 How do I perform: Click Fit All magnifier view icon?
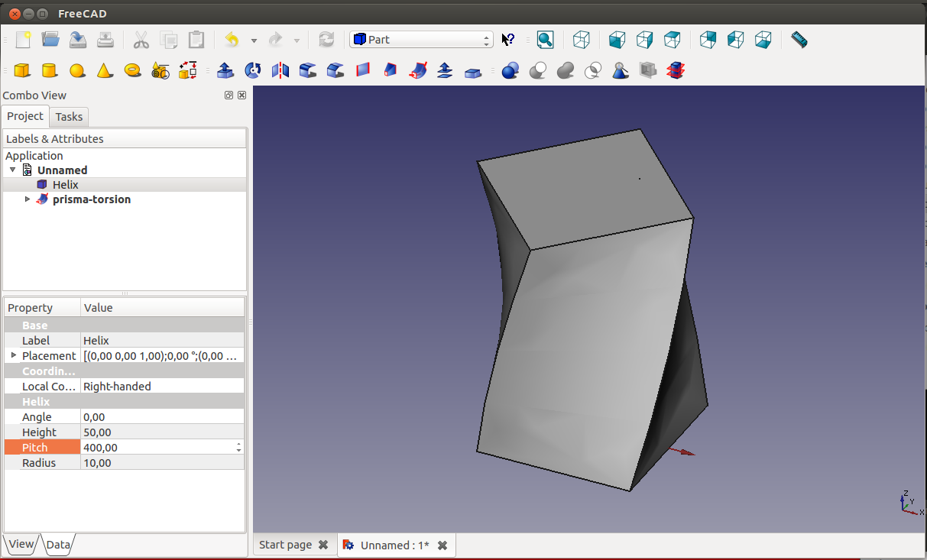(x=544, y=40)
